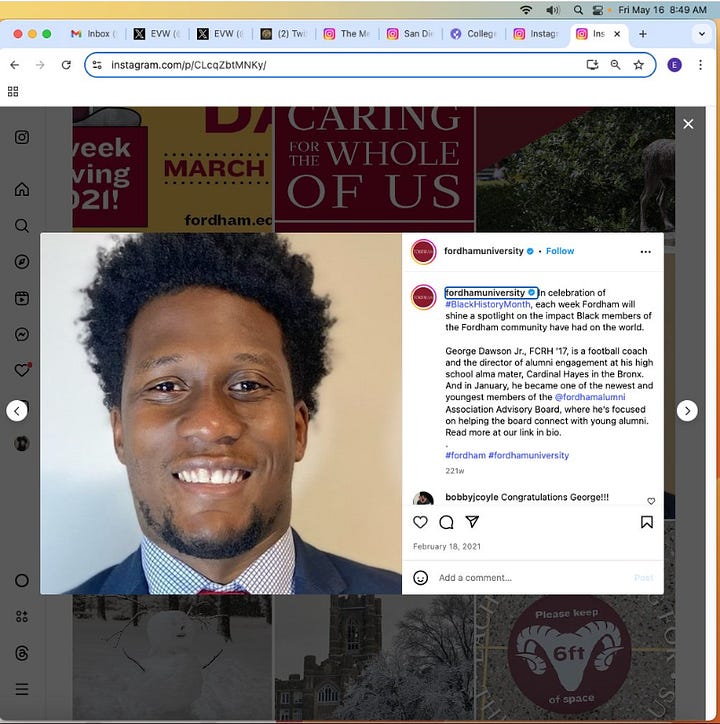This screenshot has height=724, width=720.
Task: Go to previous post arrow
Action: (x=17, y=410)
